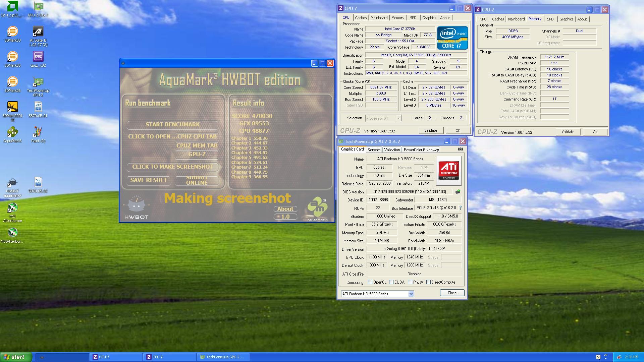This screenshot has height=362, width=644.
Task: Click the help icon in system tray
Action: [x=598, y=357]
